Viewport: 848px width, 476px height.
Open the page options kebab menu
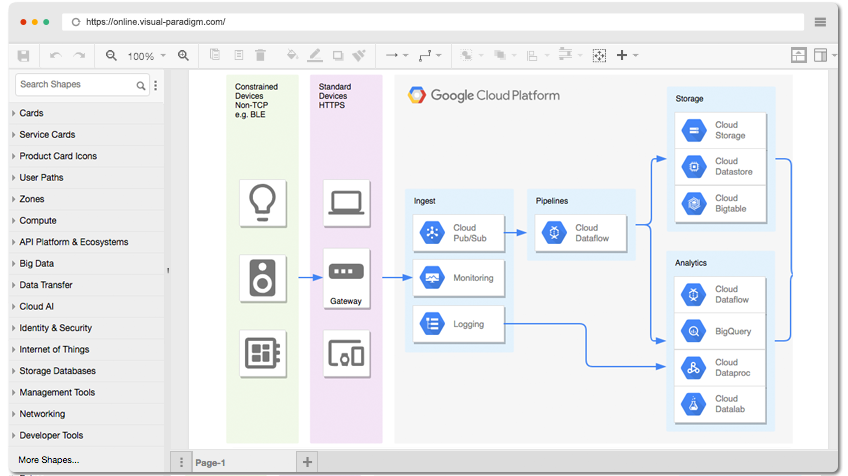click(x=181, y=462)
